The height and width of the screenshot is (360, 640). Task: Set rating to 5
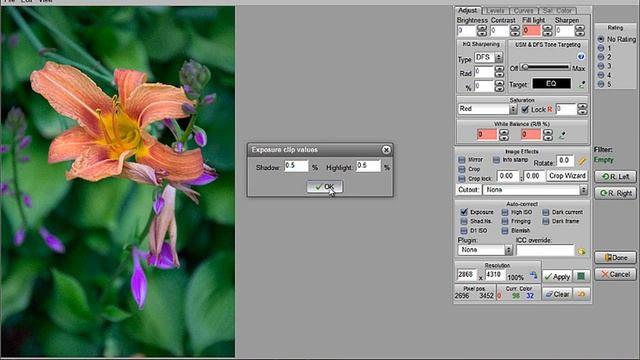(601, 84)
